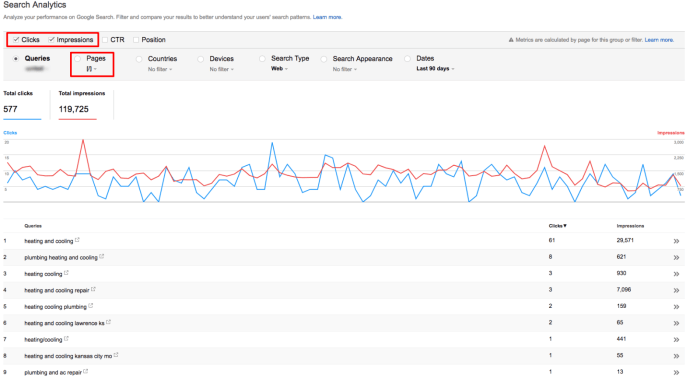
Task: Expand the Countries 'No filter' dropdown
Action: [160, 69]
